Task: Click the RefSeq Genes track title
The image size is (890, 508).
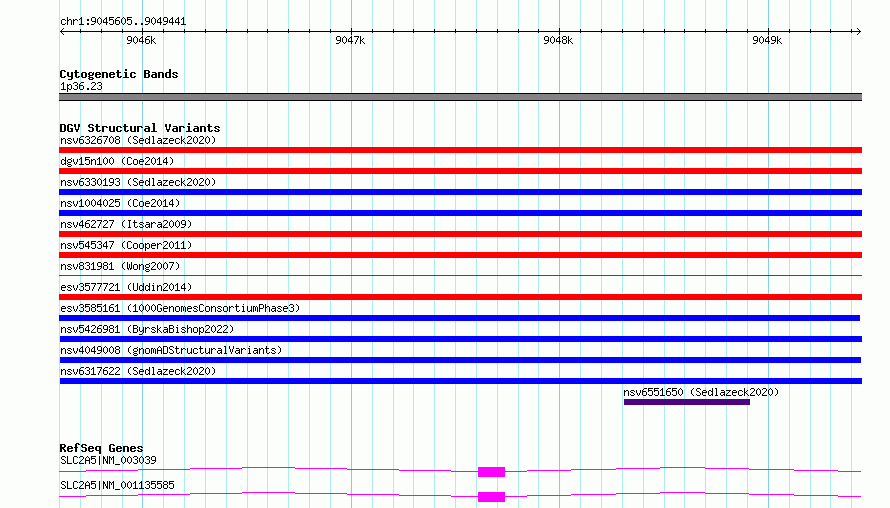Action: 101,448
